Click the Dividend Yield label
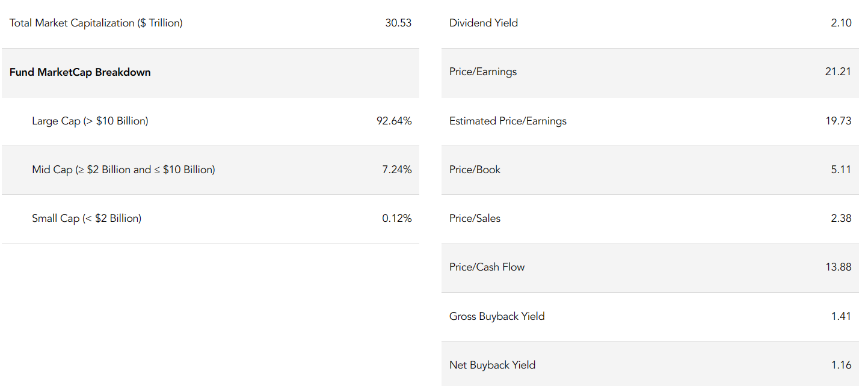Screen dimensions: 868x386 click(x=483, y=23)
